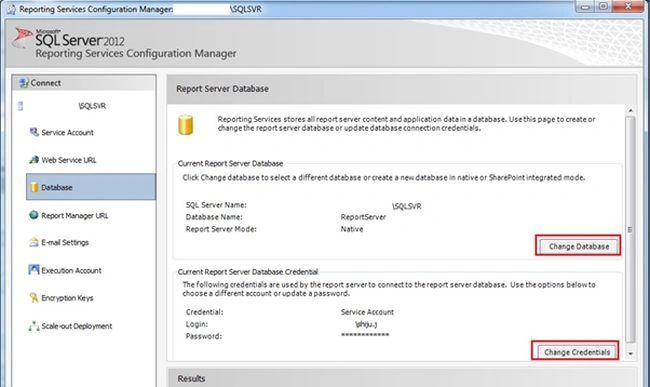The image size is (650, 387).
Task: Click the scrollbar up arrow
Action: 631,111
